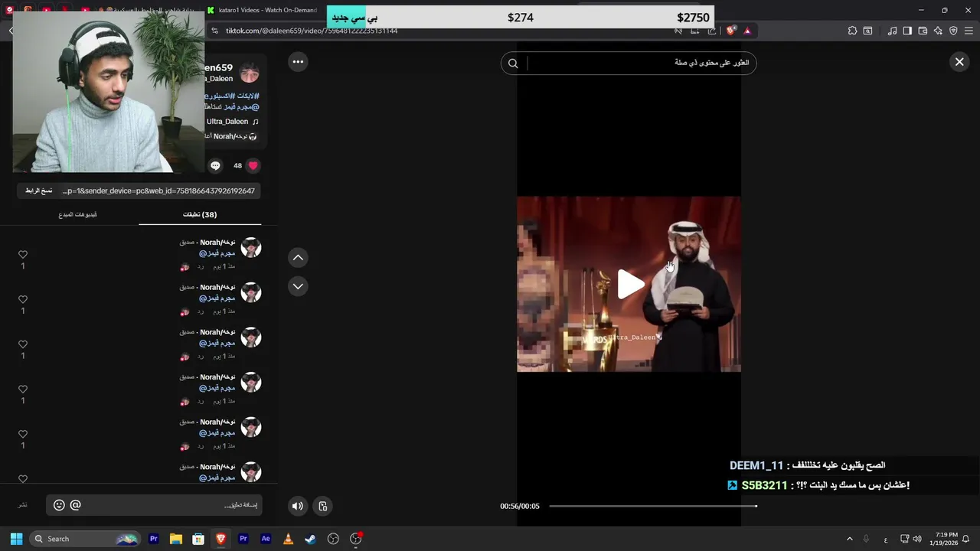Copy link with the نسخ الرابط button
Screen dimensions: 980x551
[x=39, y=191]
